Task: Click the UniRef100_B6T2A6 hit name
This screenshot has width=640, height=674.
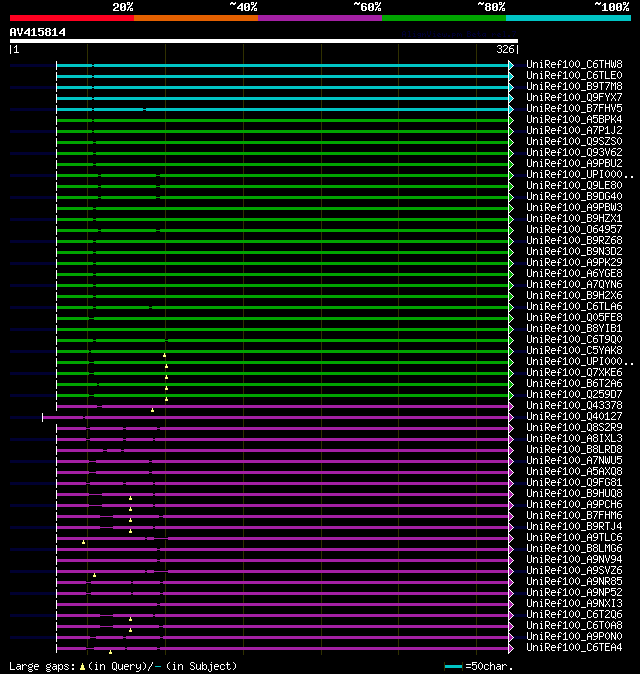Action: click(574, 383)
